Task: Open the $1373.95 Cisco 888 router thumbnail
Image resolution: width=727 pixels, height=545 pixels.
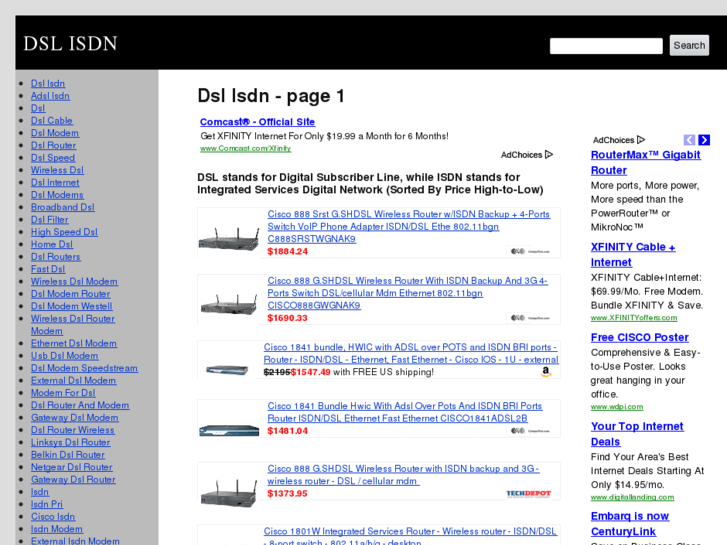Action: point(229,493)
